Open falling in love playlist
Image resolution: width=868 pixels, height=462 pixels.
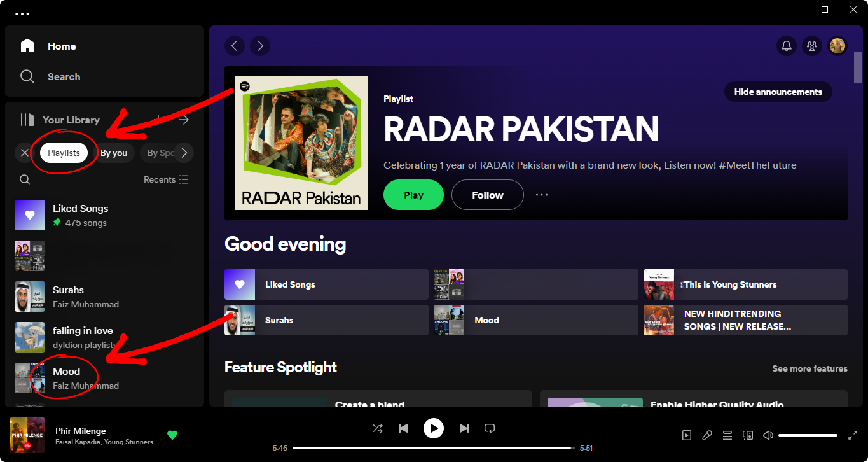[104, 337]
